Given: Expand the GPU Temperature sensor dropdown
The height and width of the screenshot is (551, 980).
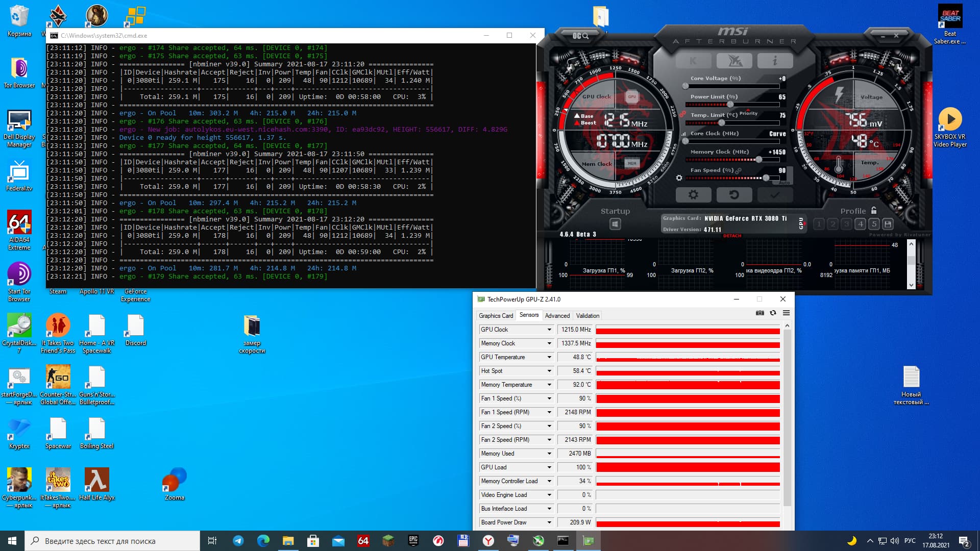Looking at the screenshot, I should [x=549, y=357].
